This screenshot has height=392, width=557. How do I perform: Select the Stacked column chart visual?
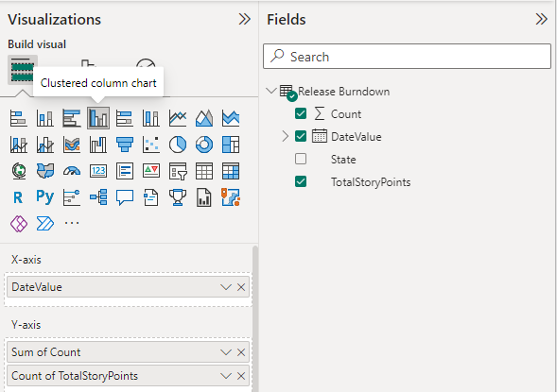click(45, 118)
